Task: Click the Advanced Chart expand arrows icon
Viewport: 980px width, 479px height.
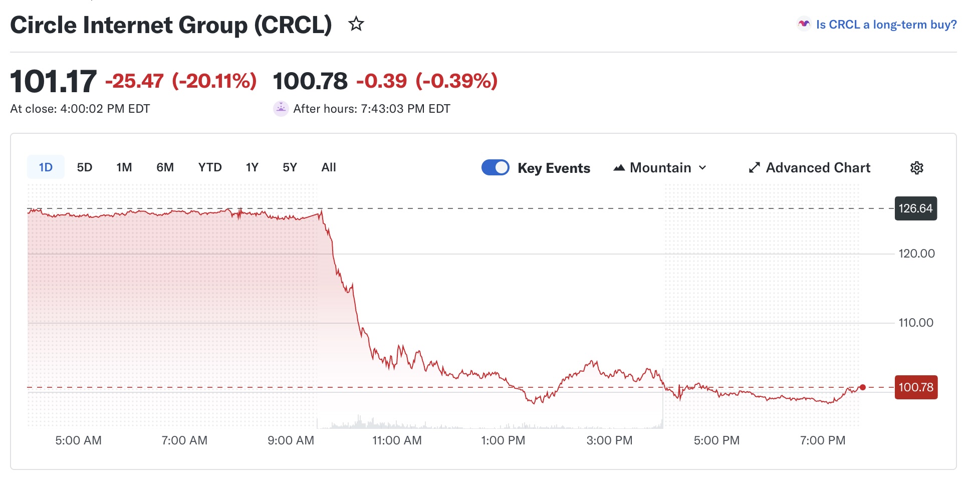Action: click(x=755, y=168)
